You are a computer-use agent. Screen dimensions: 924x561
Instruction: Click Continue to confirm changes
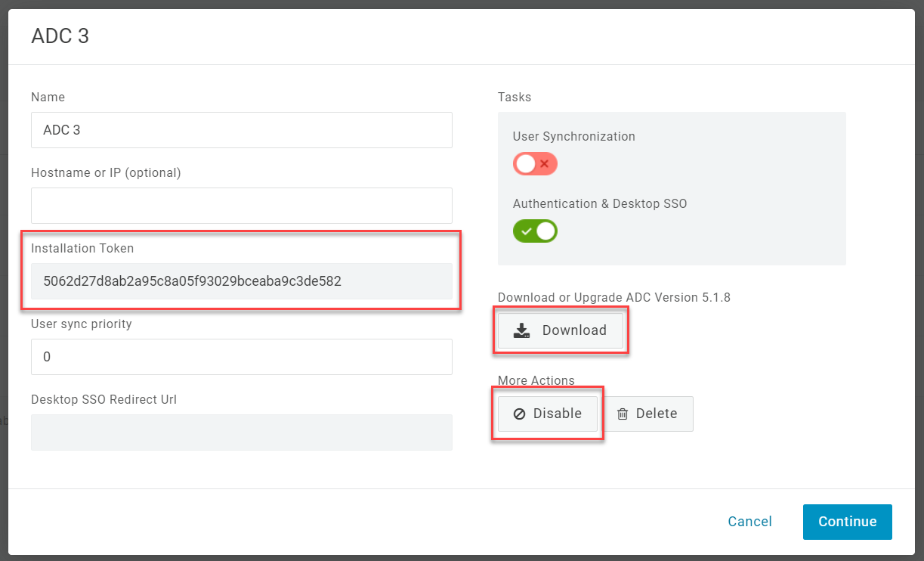coord(847,522)
